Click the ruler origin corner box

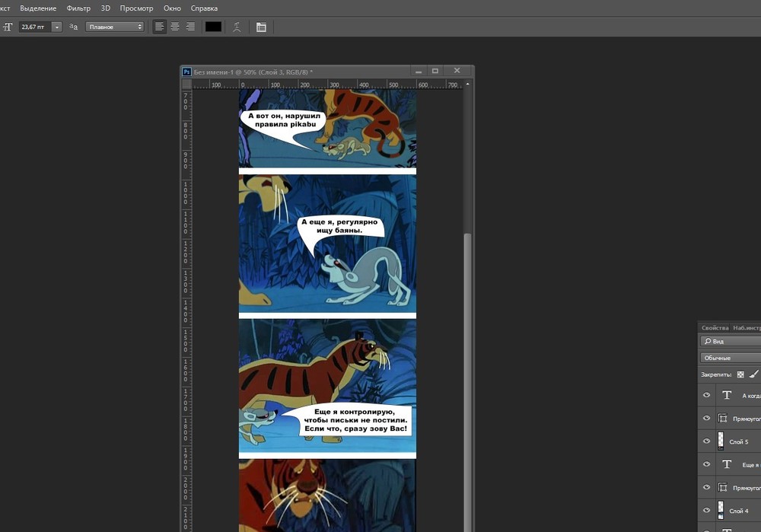coord(187,84)
